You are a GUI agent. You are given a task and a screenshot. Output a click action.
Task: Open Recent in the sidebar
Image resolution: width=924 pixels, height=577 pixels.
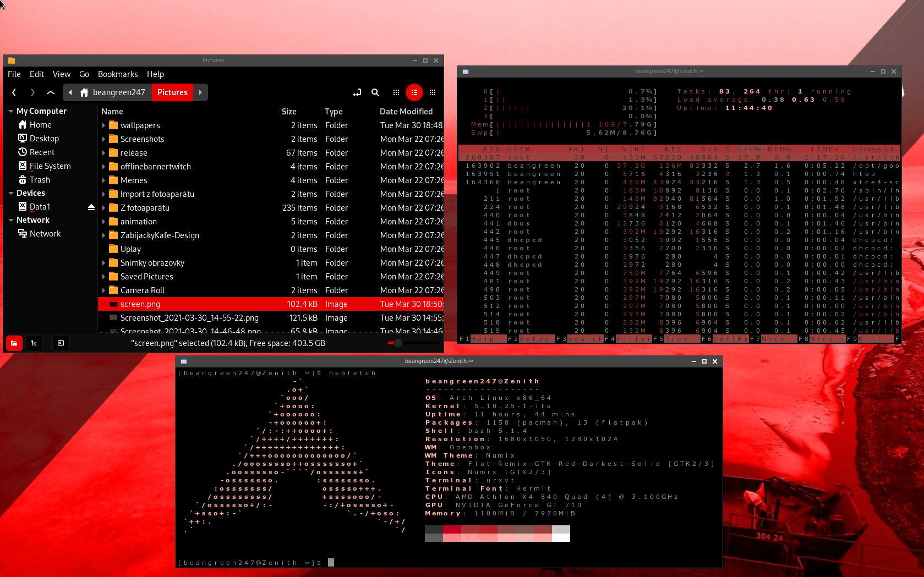(x=36, y=152)
